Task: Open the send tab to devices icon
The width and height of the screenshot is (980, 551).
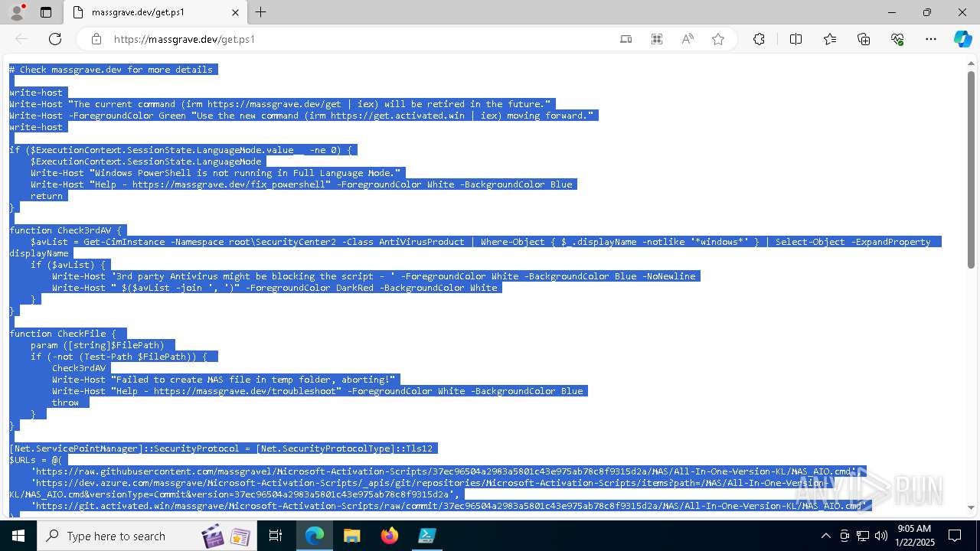Action: pos(626,39)
